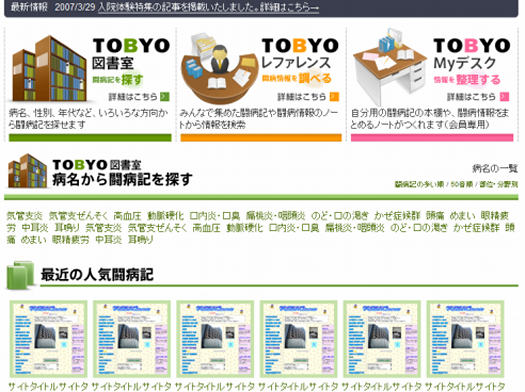Click サイトタイトル caption under the second thumbnail

tap(132, 386)
